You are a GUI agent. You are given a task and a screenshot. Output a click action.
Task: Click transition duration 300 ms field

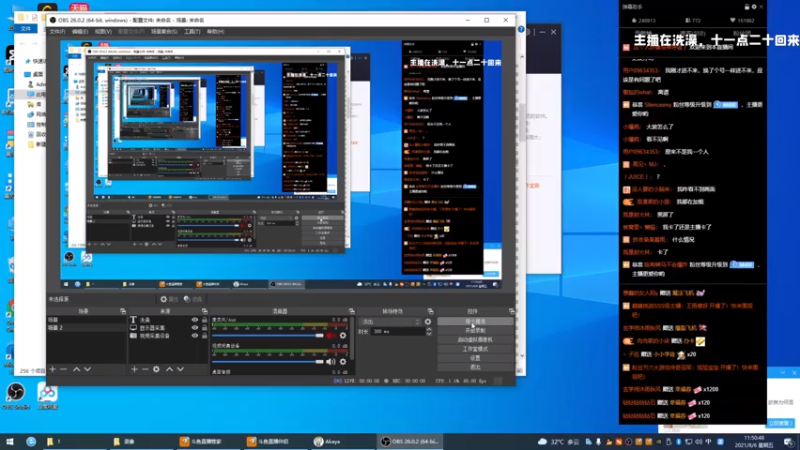[398, 332]
